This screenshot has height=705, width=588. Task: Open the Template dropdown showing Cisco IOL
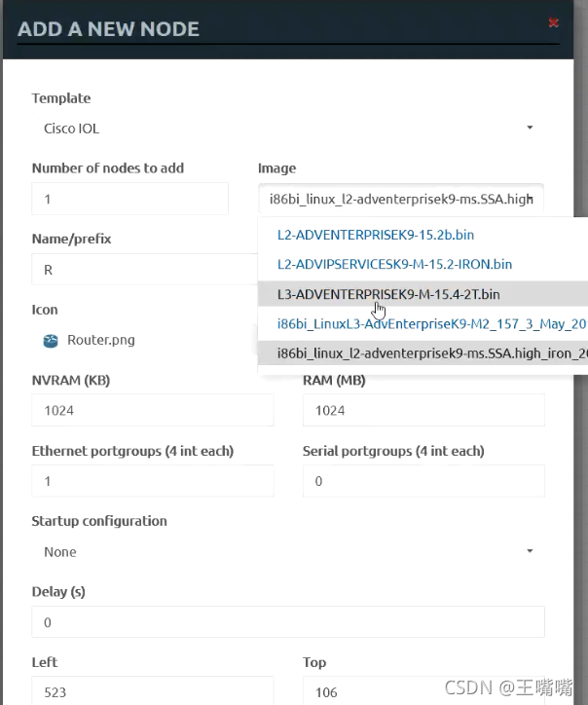[x=288, y=129]
